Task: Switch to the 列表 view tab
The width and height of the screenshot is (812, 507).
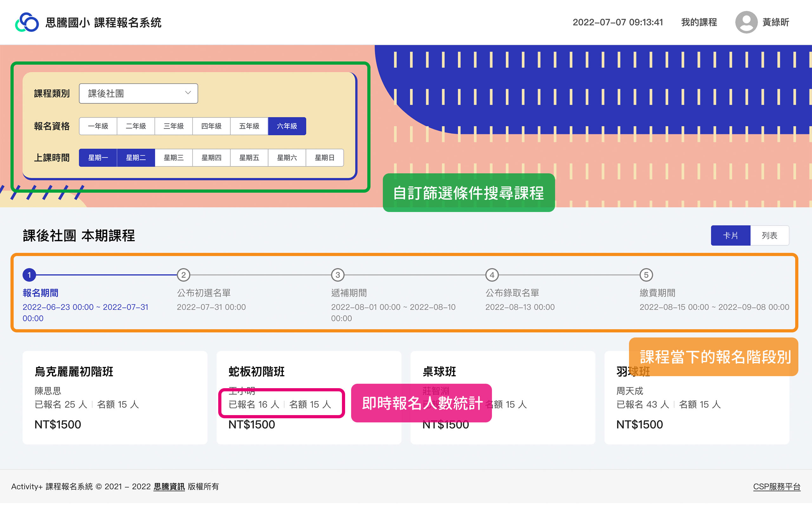Action: (x=769, y=235)
